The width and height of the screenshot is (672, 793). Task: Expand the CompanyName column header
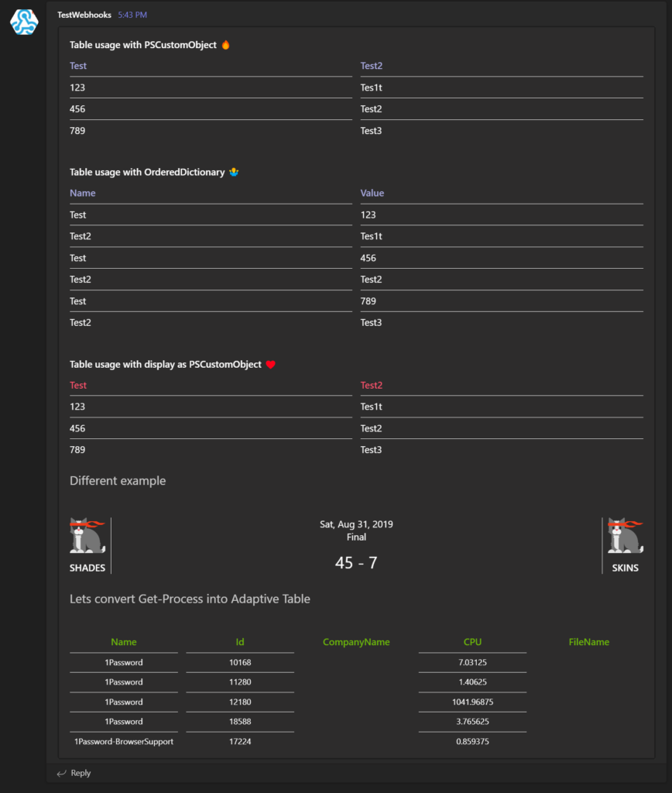pyautogui.click(x=356, y=642)
